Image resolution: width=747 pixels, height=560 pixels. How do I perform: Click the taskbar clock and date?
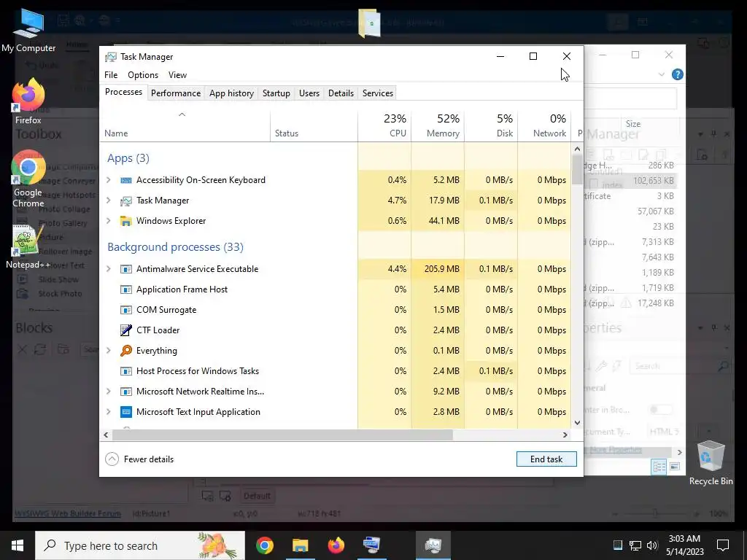[x=684, y=545]
